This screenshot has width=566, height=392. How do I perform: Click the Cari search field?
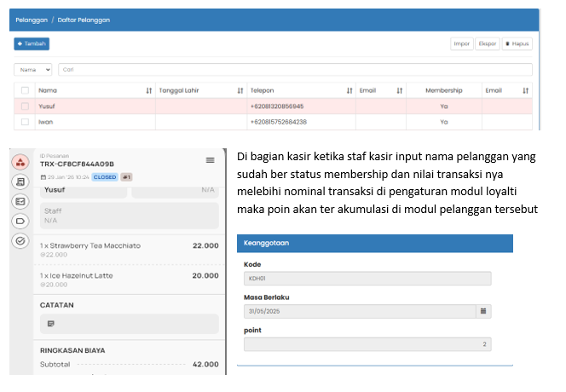tap(294, 70)
